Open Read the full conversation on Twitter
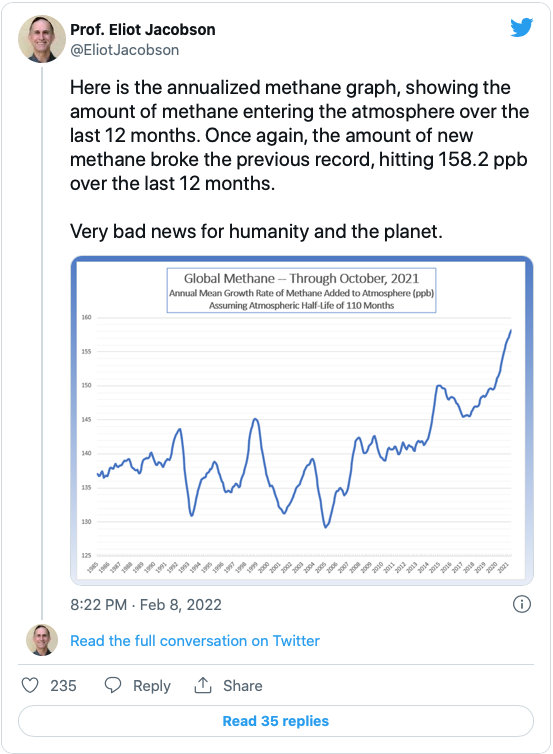553x754 pixels. tap(195, 641)
